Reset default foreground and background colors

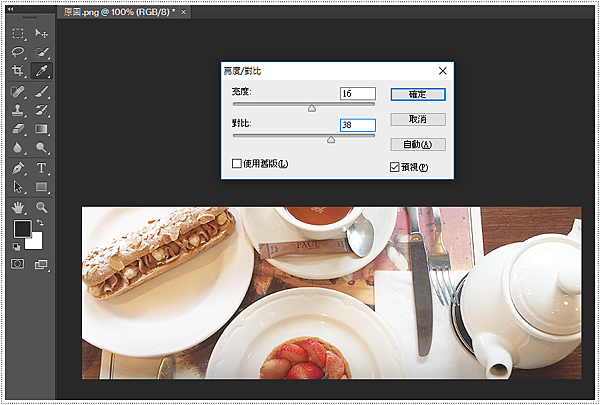click(16, 247)
